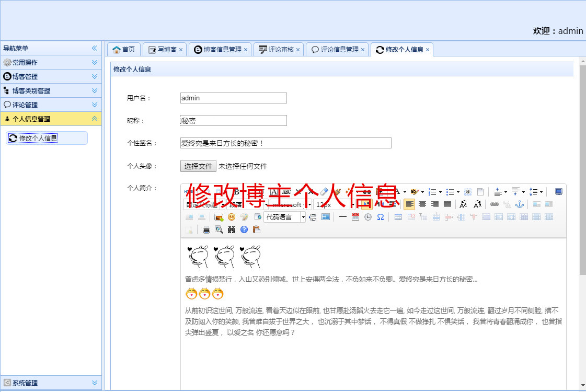Click the 选择文件 upload button
This screenshot has height=392, width=586.
click(198, 166)
